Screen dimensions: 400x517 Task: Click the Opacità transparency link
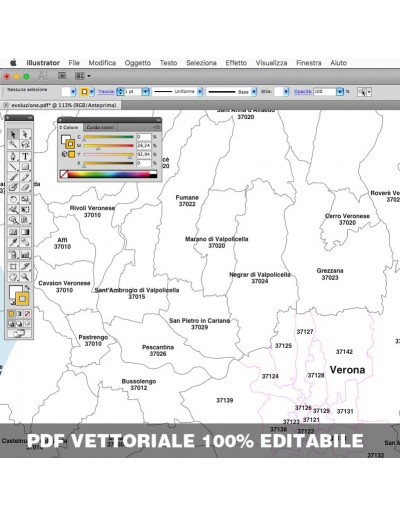tap(303, 92)
